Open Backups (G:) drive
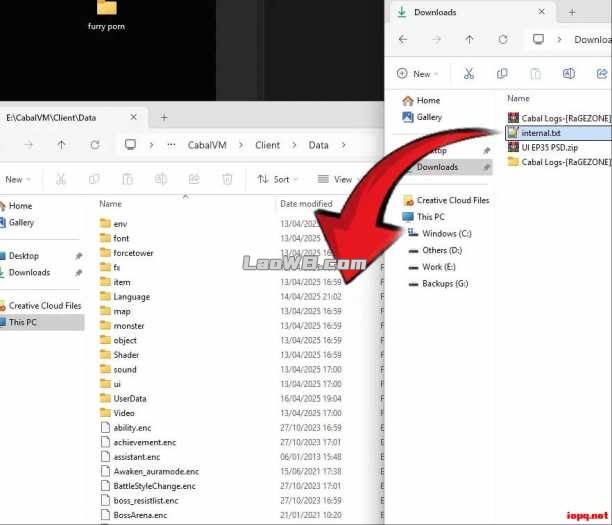This screenshot has width=612, height=525. click(x=438, y=284)
